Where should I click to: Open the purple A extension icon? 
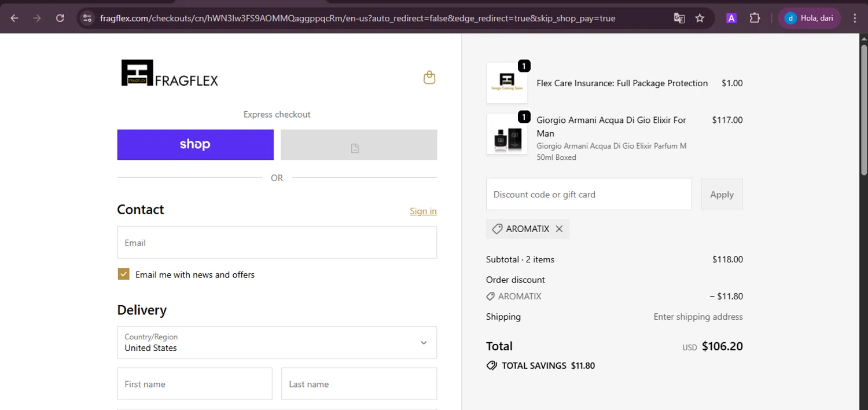coord(731,18)
